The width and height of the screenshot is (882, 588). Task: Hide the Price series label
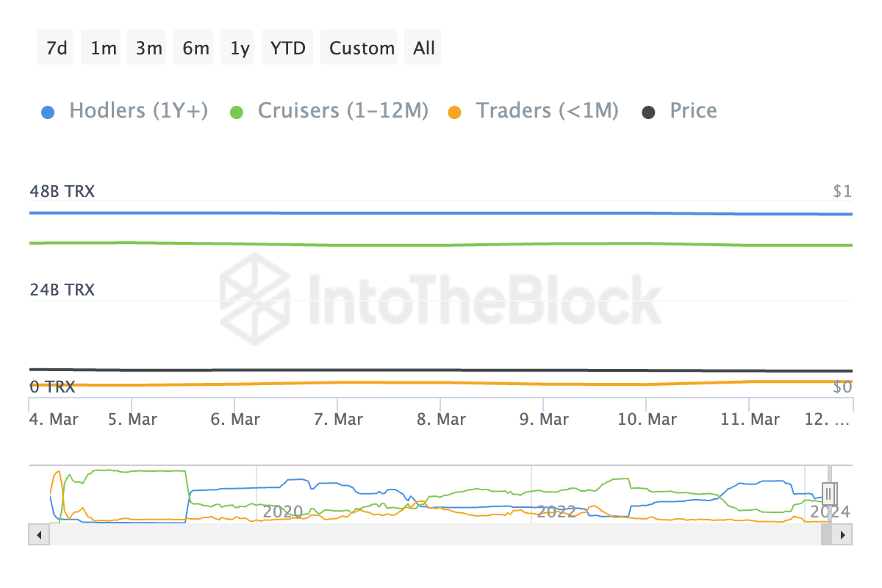(693, 111)
